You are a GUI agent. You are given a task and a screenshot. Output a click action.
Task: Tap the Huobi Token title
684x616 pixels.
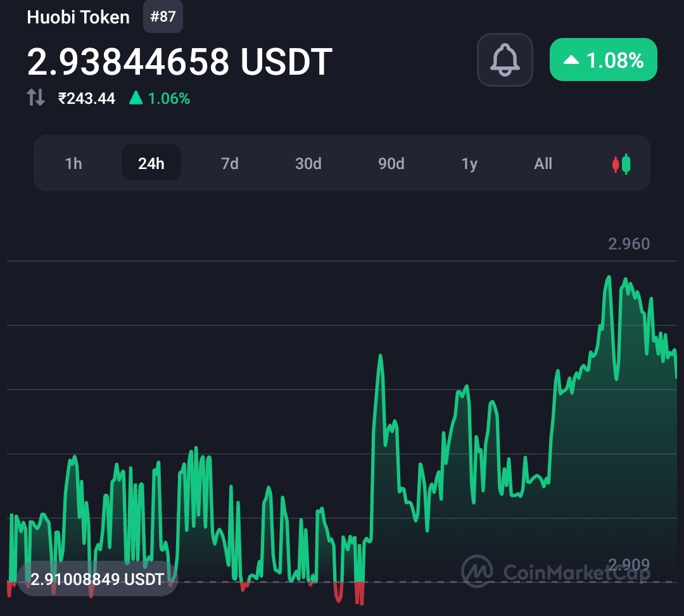tap(78, 17)
